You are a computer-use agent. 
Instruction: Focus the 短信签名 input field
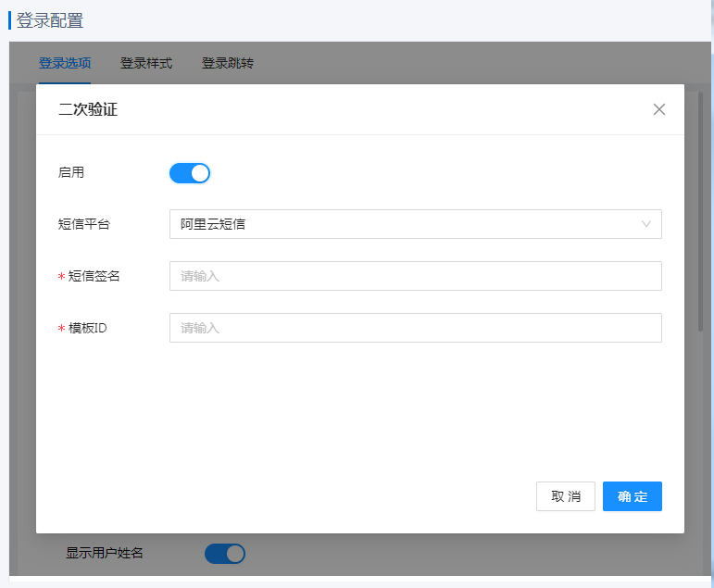(415, 276)
